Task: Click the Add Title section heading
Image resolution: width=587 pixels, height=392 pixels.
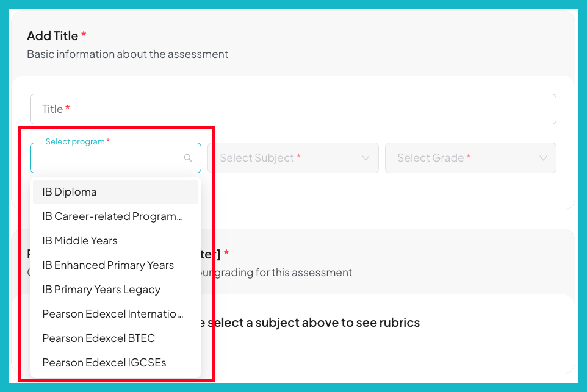Action: click(52, 35)
